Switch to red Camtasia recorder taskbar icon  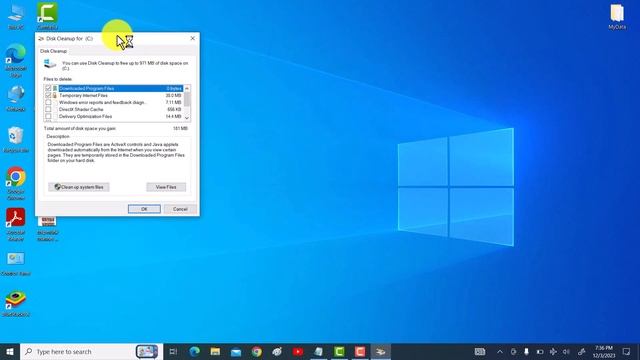click(x=360, y=351)
